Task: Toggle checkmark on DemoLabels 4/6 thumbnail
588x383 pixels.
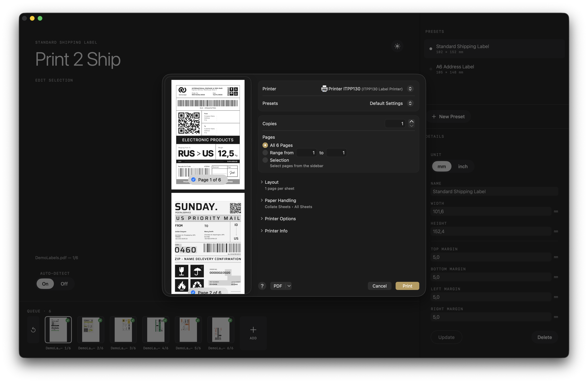Action: [x=165, y=320]
